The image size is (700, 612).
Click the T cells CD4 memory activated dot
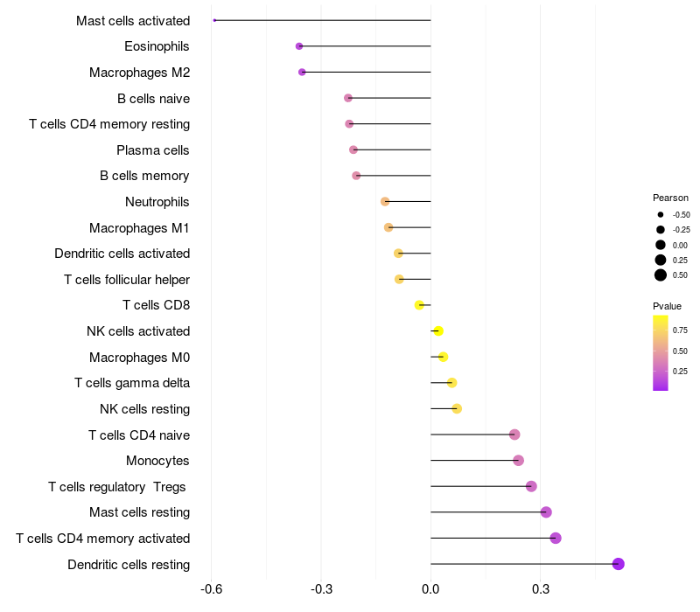coord(555,538)
